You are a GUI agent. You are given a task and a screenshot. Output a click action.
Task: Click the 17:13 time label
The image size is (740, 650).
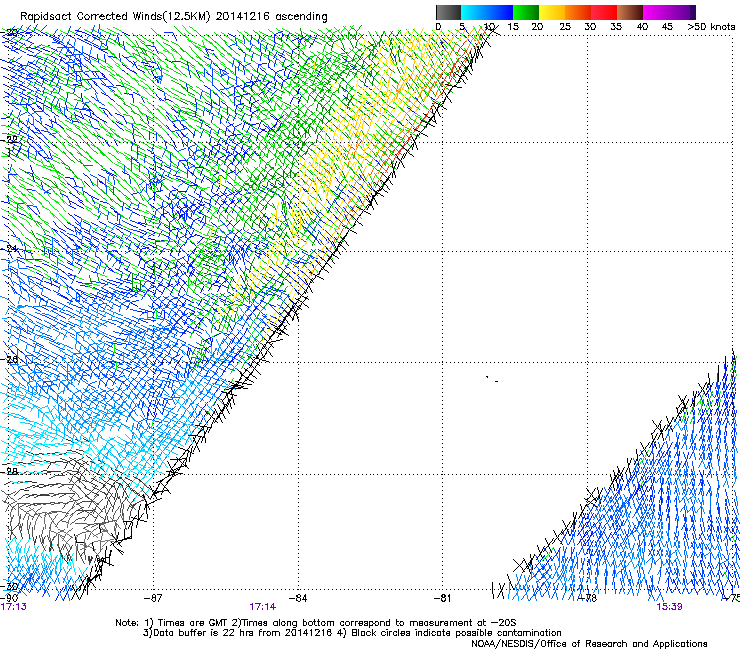tap(14, 607)
